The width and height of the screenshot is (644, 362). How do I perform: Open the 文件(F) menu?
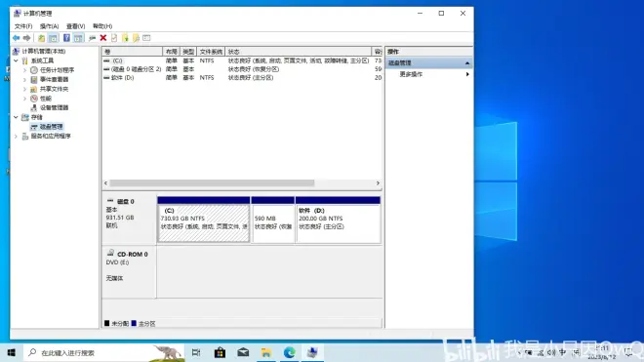pos(23,26)
